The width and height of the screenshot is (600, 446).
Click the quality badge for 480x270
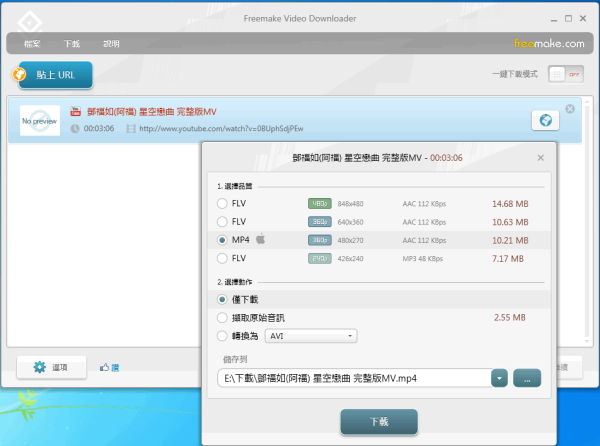(x=320, y=240)
